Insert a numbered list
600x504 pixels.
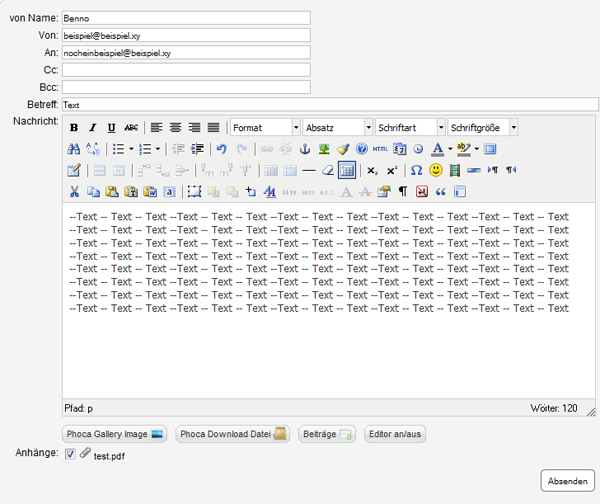[145, 149]
